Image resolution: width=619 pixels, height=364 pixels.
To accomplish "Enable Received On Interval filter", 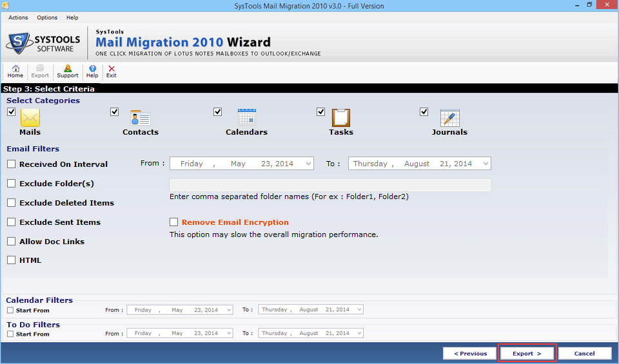I will coord(12,164).
